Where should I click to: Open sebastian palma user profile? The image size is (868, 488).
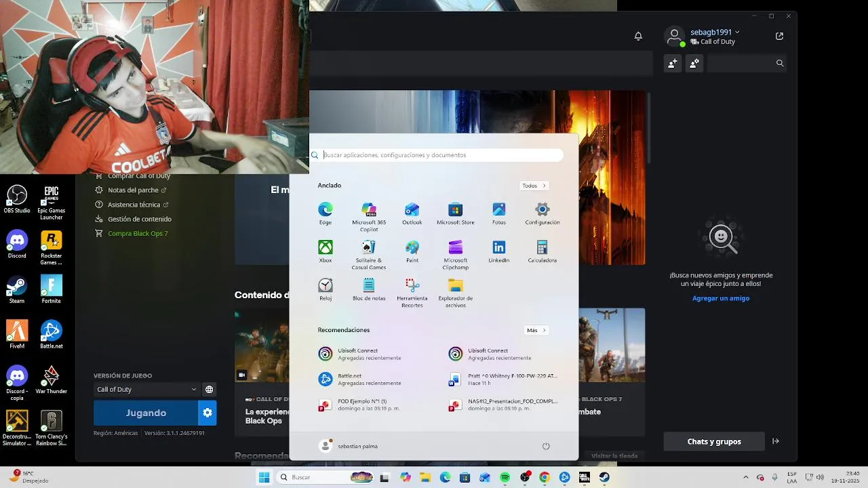[349, 446]
